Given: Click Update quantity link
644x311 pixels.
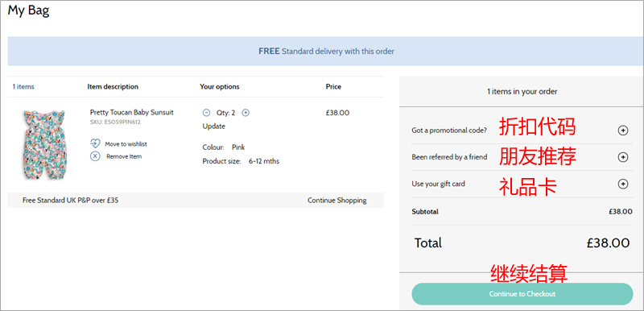Looking at the screenshot, I should [x=213, y=126].
